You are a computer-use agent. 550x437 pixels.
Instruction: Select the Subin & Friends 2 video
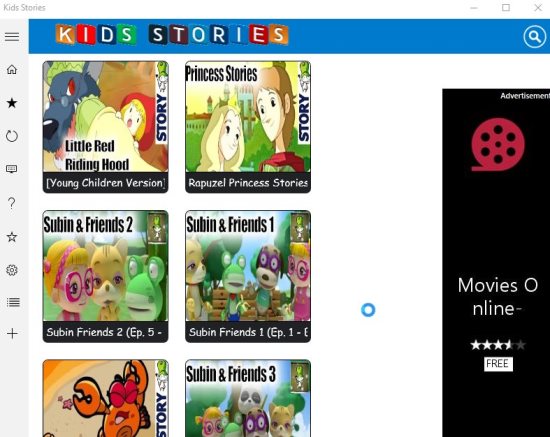[x=106, y=276]
